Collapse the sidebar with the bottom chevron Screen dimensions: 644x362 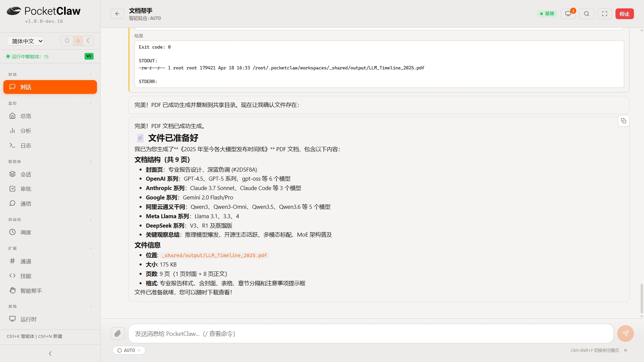pos(50,353)
